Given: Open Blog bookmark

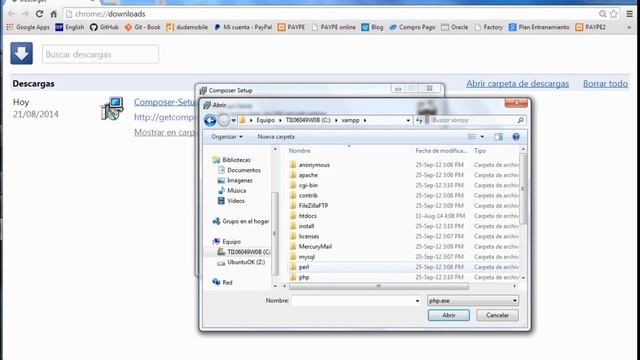Looking at the screenshot, I should click(372, 27).
